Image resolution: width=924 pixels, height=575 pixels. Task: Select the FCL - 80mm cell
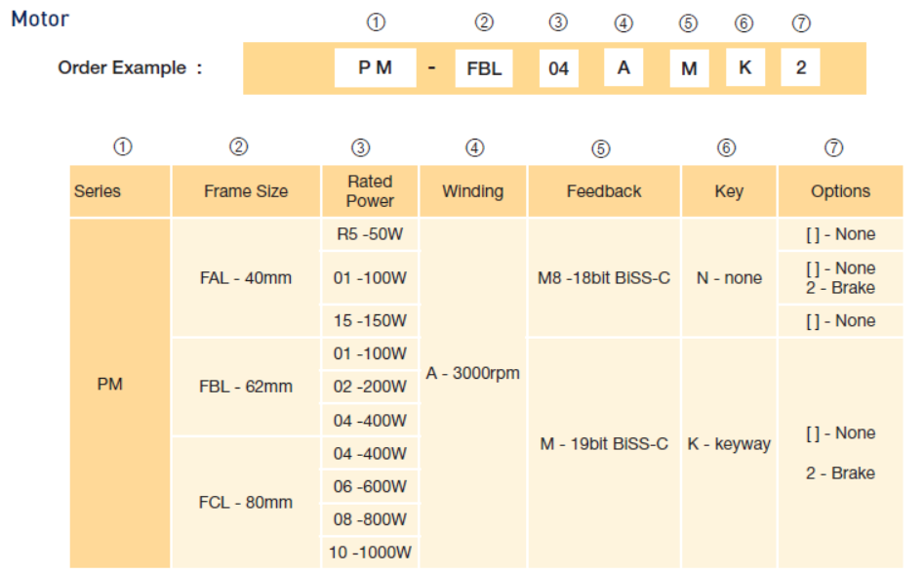tap(246, 503)
